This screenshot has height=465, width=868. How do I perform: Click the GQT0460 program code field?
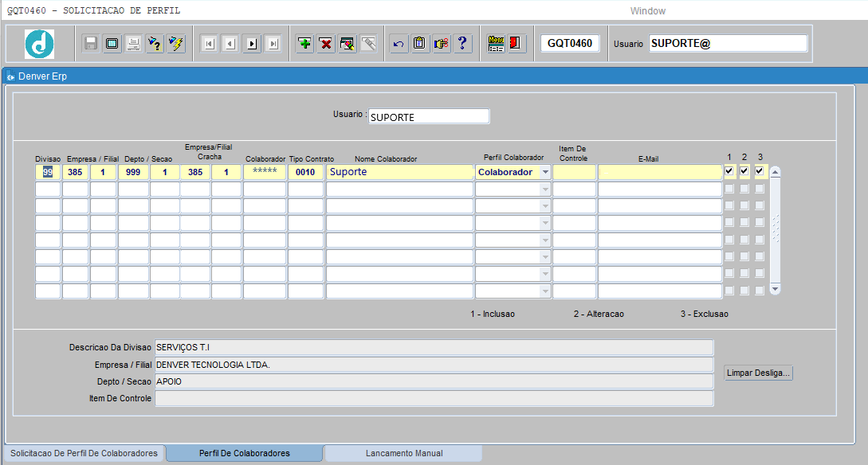click(x=570, y=43)
